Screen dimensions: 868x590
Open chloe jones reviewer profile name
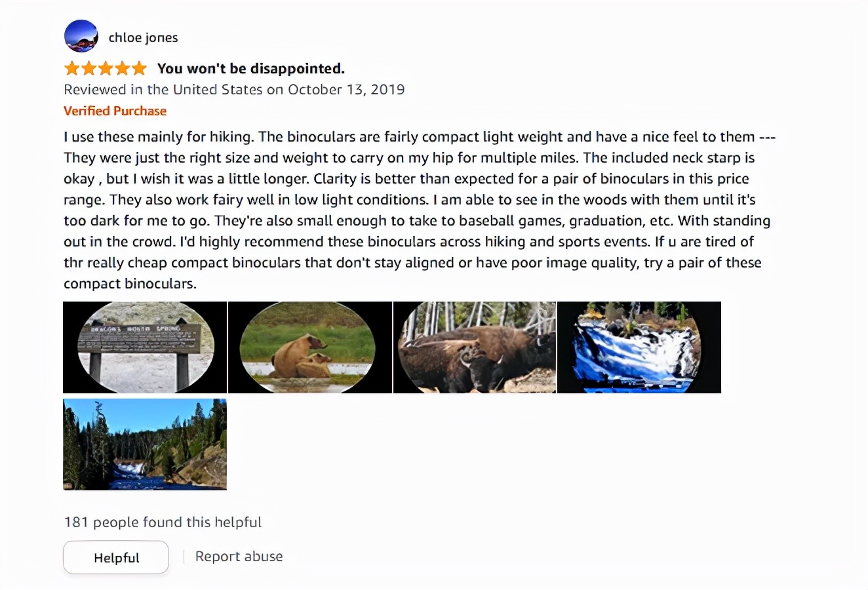click(143, 37)
